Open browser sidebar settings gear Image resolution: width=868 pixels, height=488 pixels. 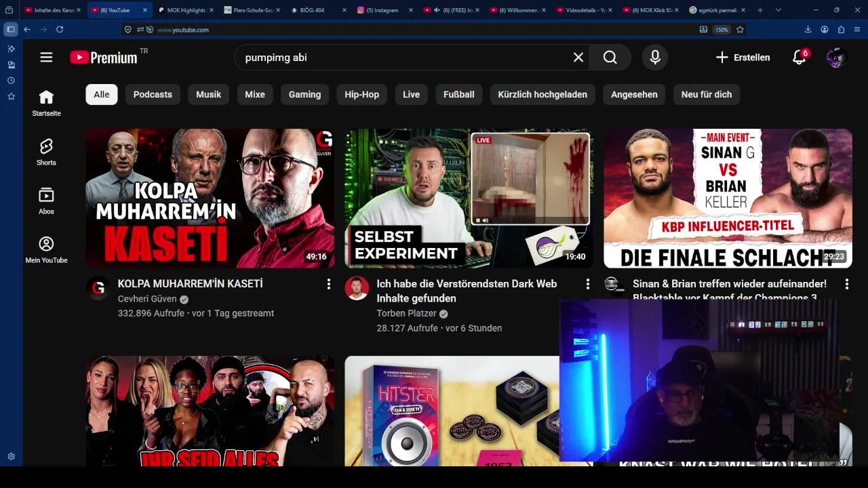coord(11,457)
